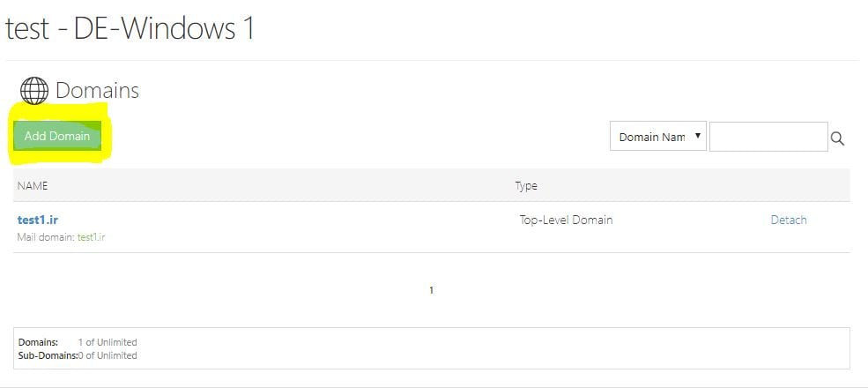This screenshot has height=388, width=868.
Task: Sort by the NAME column header
Action: [33, 186]
